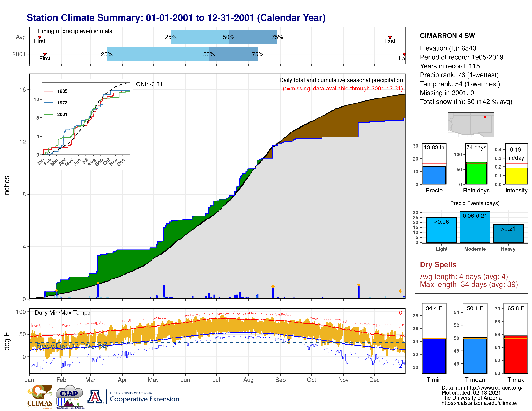Viewport: 532px width, 411px height.
Task: Click the orange diamond on the November precip spike
Action: click(358, 285)
